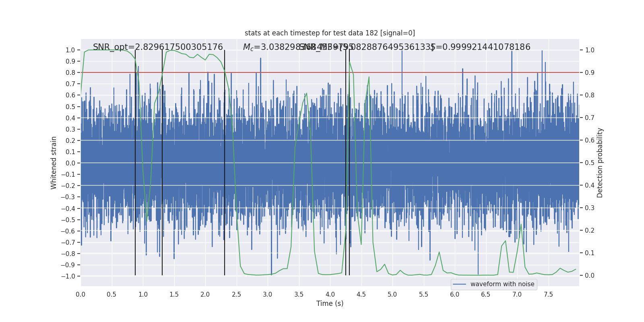Click the x-axis tick label 6.0

click(x=454, y=295)
